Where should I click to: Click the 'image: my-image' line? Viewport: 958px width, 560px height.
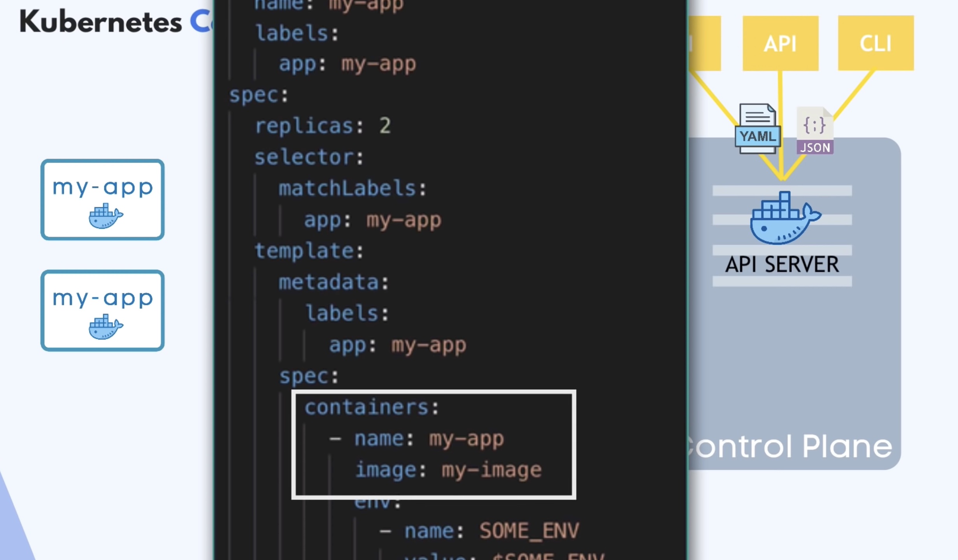point(448,470)
